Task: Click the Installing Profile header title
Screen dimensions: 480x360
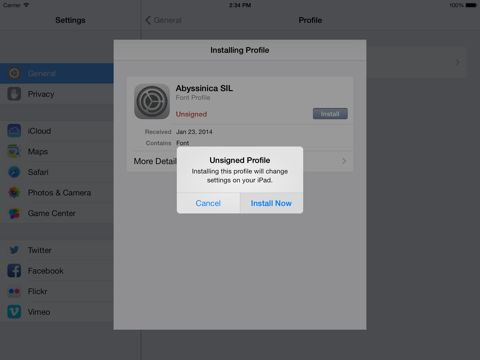Action: point(240,50)
